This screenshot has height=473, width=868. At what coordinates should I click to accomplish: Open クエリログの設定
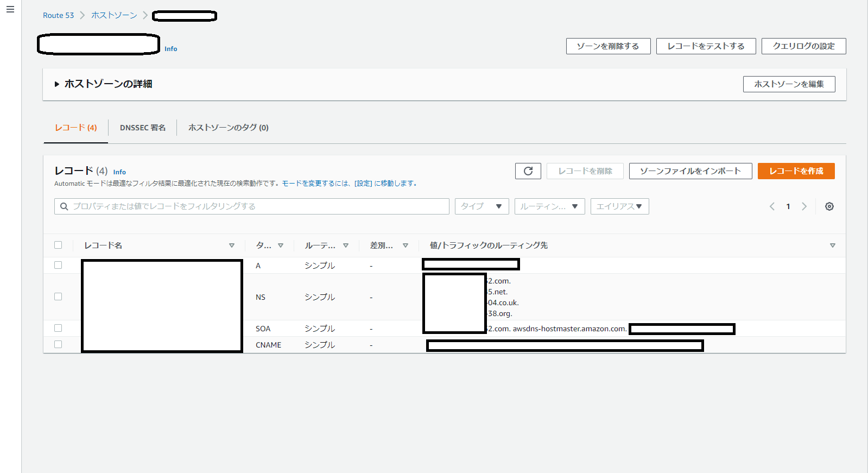point(804,46)
